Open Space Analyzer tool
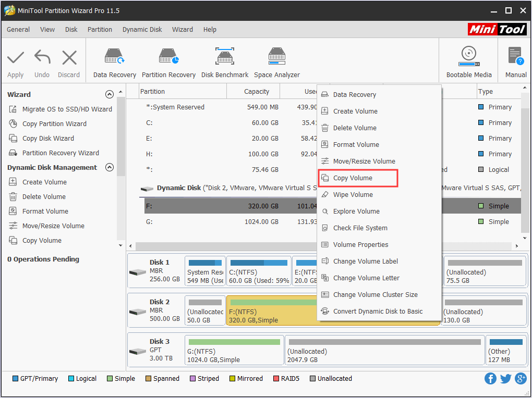Image resolution: width=532 pixels, height=398 pixels. 277,63
